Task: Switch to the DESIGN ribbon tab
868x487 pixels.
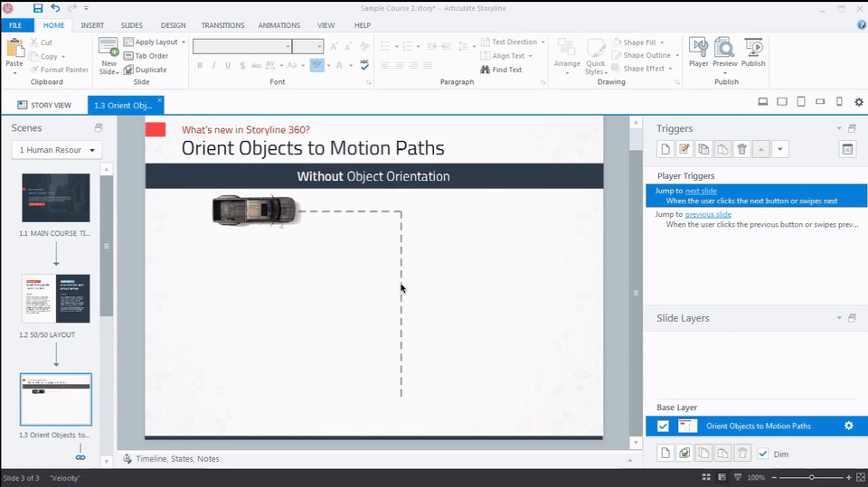Action: [174, 25]
